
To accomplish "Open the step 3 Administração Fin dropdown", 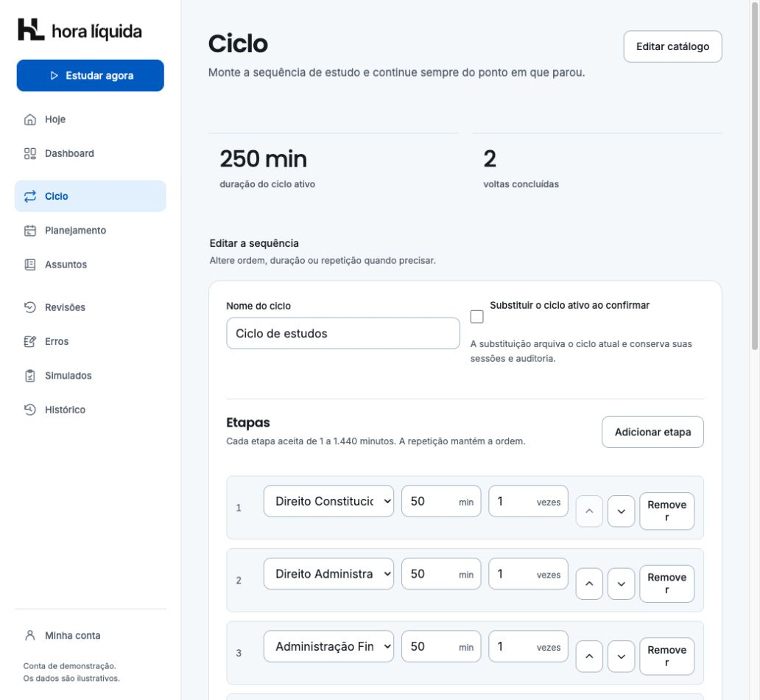I will (328, 647).
